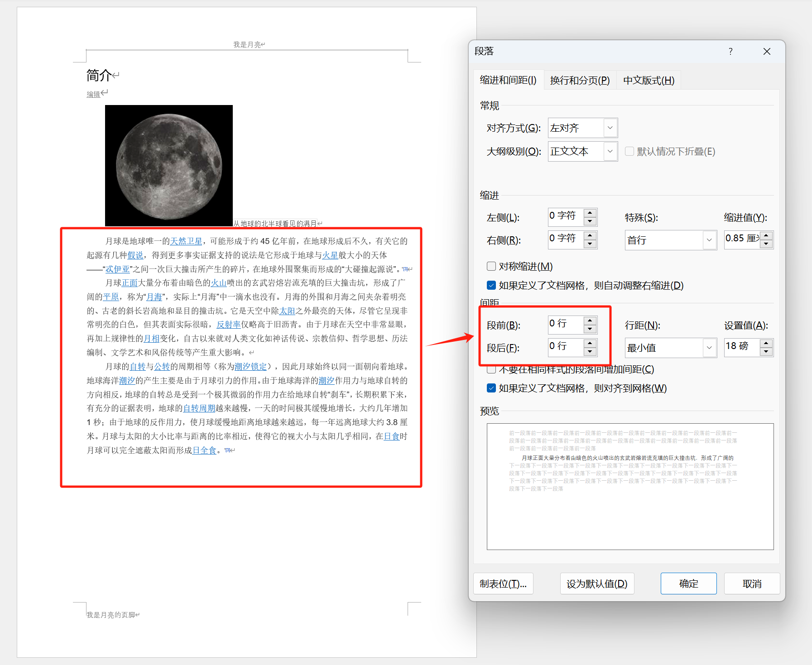812x665 pixels.
Task: Decrease right indent with down arrow
Action: coord(590,244)
